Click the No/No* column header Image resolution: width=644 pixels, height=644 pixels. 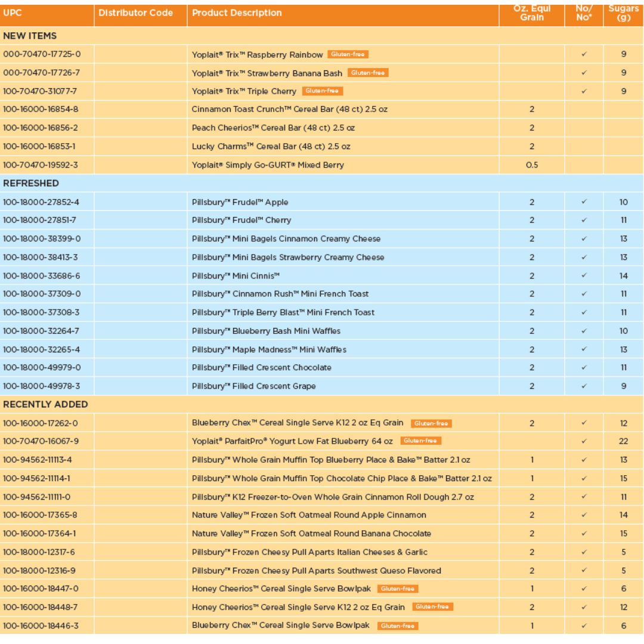coord(584,13)
